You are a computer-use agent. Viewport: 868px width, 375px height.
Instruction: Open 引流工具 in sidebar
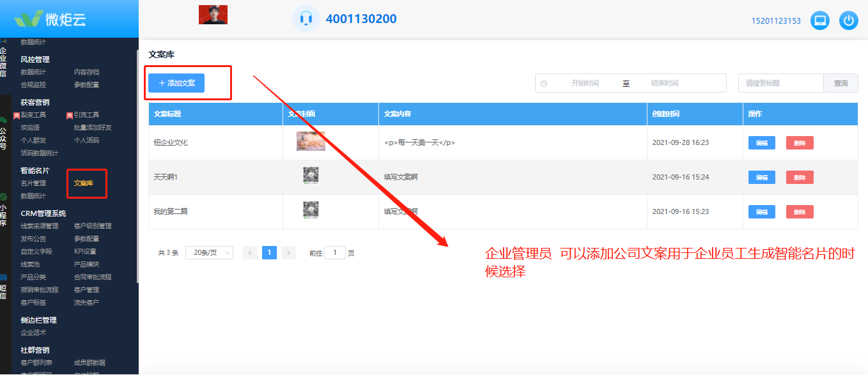[x=86, y=115]
